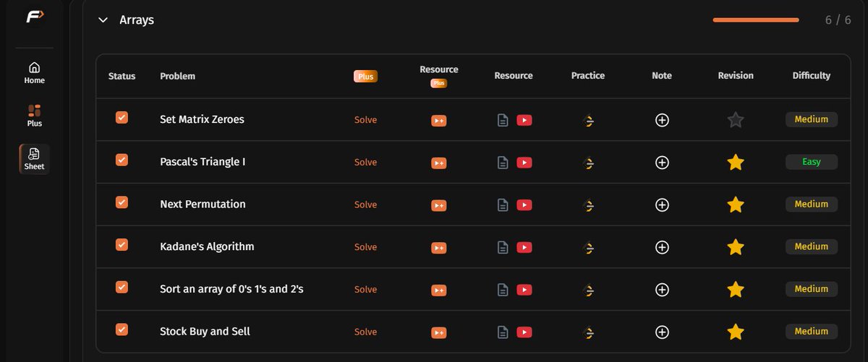Uncheck the Next Permutation status checkbox
Image resolution: width=868 pixels, height=362 pixels.
122,202
